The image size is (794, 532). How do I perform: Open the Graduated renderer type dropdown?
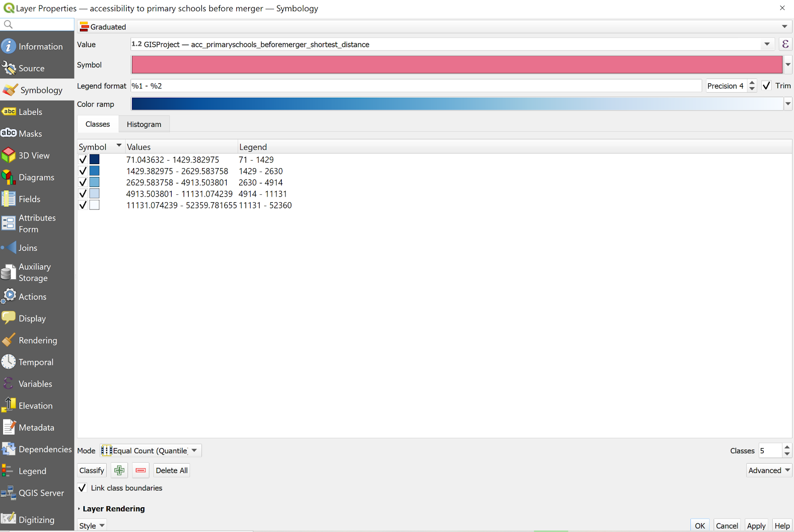click(434, 27)
